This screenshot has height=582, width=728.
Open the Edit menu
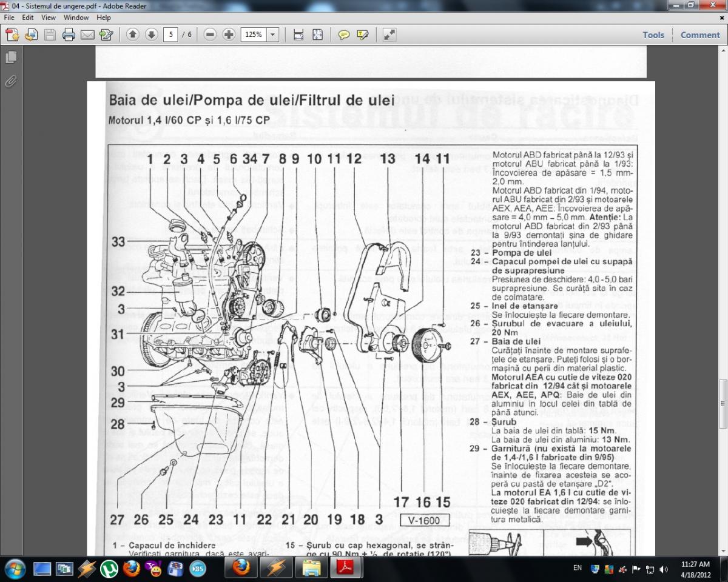pyautogui.click(x=28, y=18)
